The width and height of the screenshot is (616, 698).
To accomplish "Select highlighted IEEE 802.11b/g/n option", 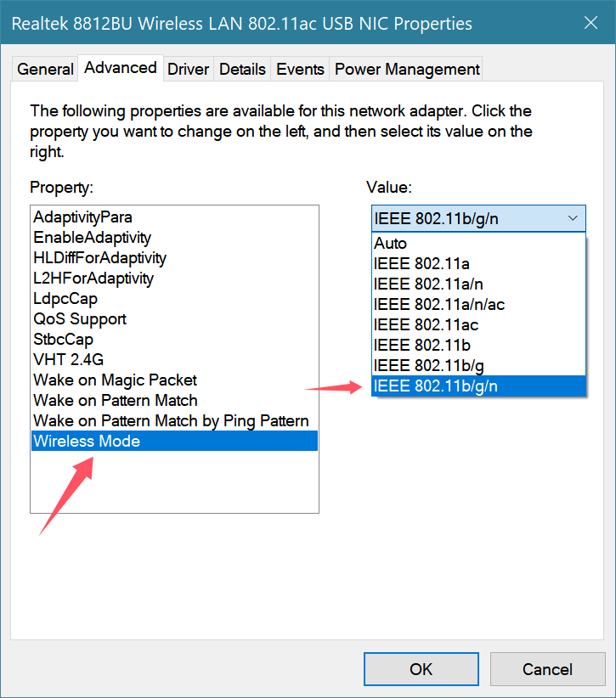I will coord(478,386).
